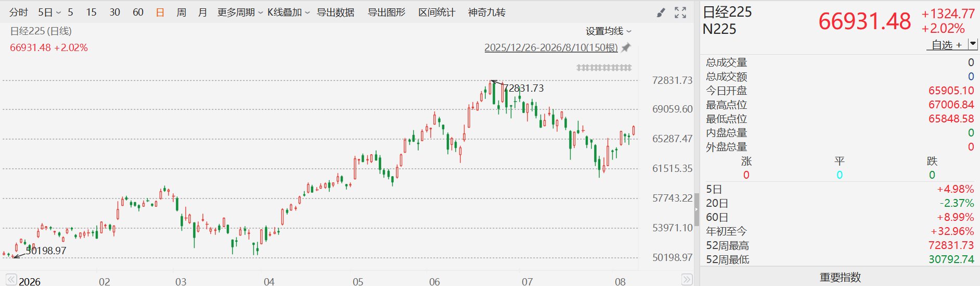Jump to earliest chart data arrow

pos(11,280)
